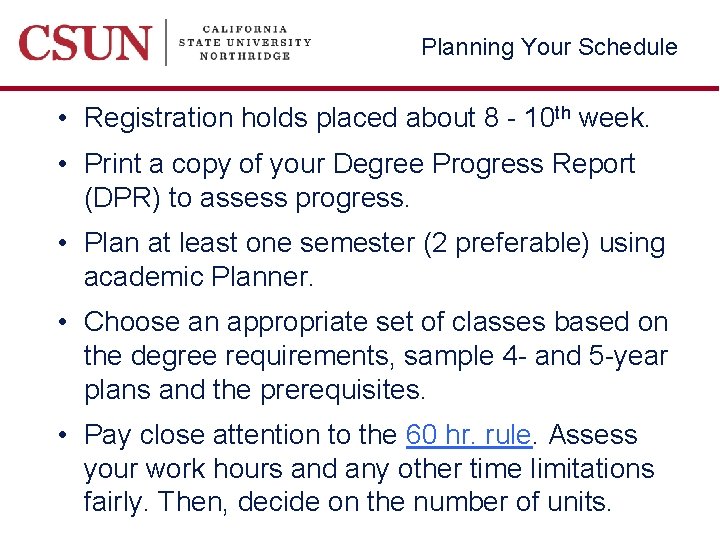Click the CSUN red logo
The image size is (720, 540).
tap(84, 44)
